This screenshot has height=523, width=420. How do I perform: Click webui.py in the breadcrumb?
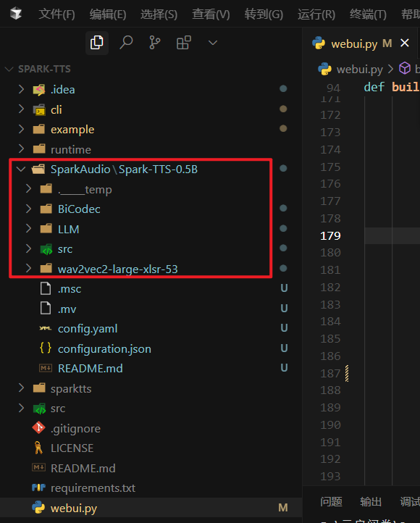(x=360, y=69)
